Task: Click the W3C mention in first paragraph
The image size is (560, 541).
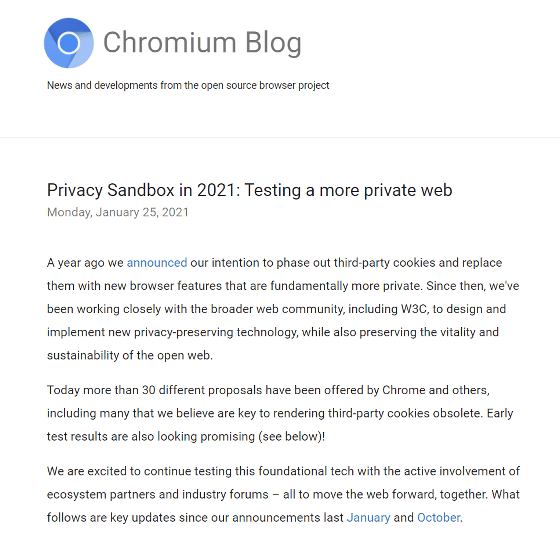Action: 414,309
